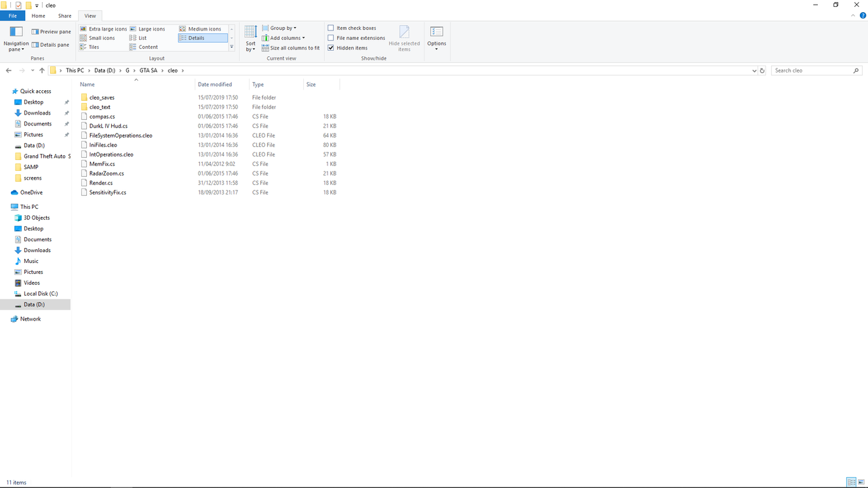Image resolution: width=868 pixels, height=488 pixels.
Task: Click the Search cleo field
Action: pos(817,70)
